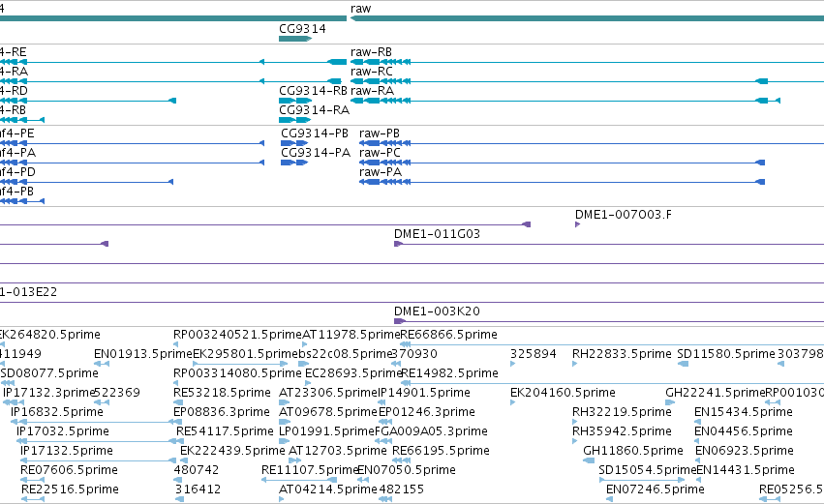Screen dimensions: 824x504
Task: Select the CG9314-RA transcript
Action: [x=314, y=110]
